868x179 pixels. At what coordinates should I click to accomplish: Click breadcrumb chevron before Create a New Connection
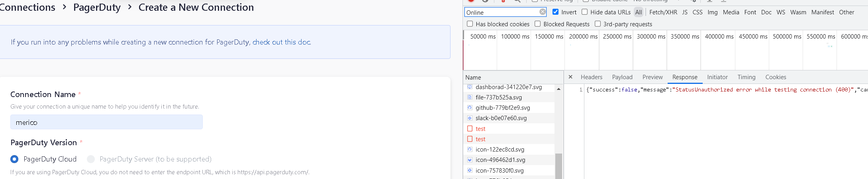tap(129, 7)
